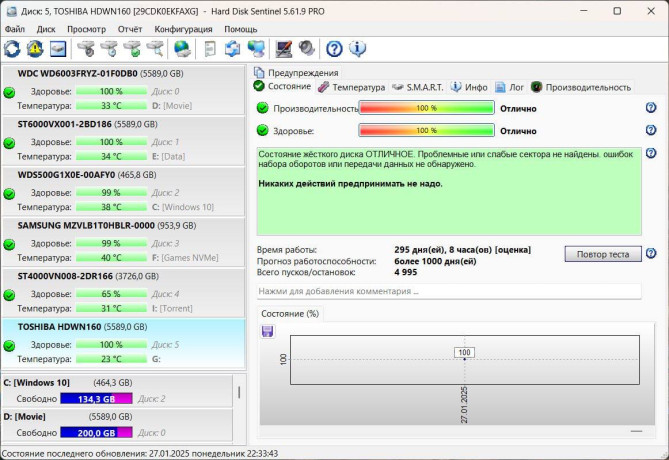Click the disk with clock toolbar icon

pyautogui.click(x=109, y=49)
